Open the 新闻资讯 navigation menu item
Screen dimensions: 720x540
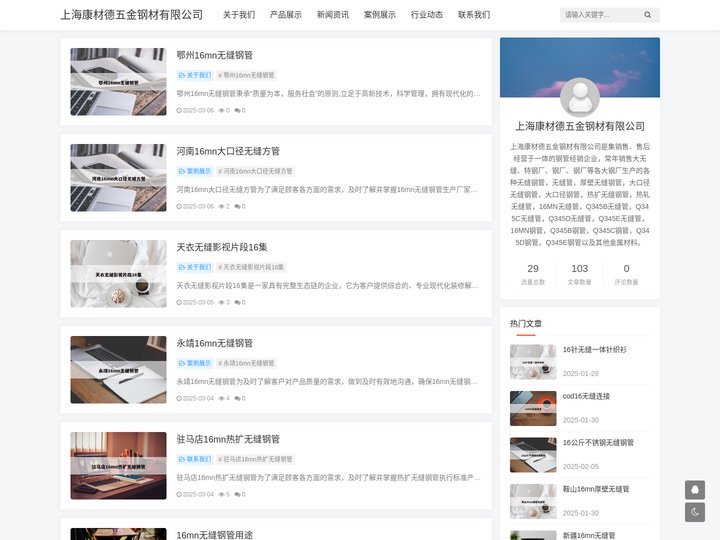coord(333,15)
